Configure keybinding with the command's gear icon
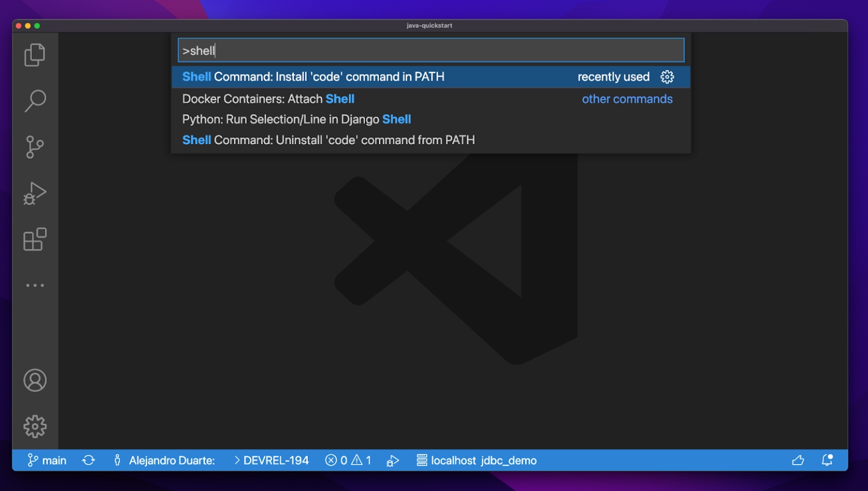 click(x=667, y=77)
